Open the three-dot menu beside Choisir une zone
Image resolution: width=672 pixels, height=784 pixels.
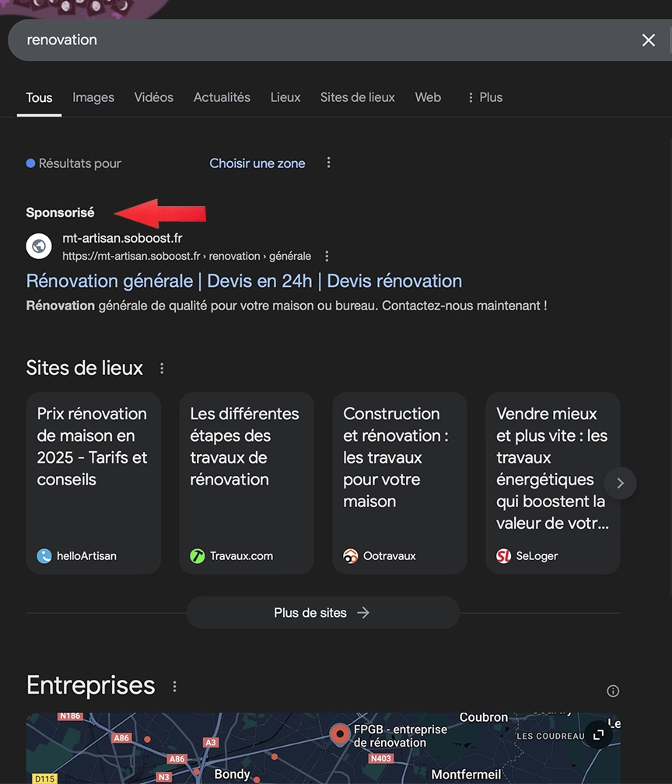coord(328,163)
